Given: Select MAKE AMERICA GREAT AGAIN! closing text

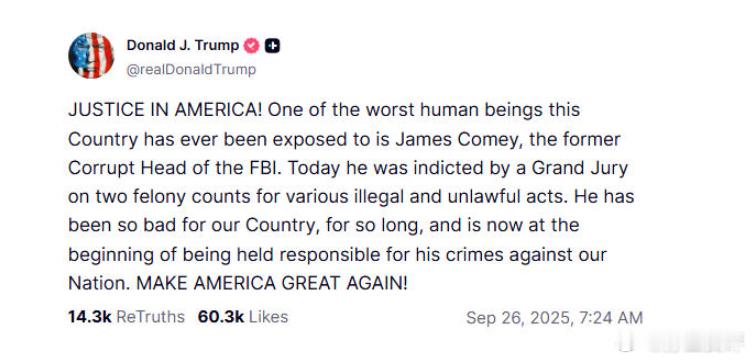Looking at the screenshot, I should tap(271, 283).
